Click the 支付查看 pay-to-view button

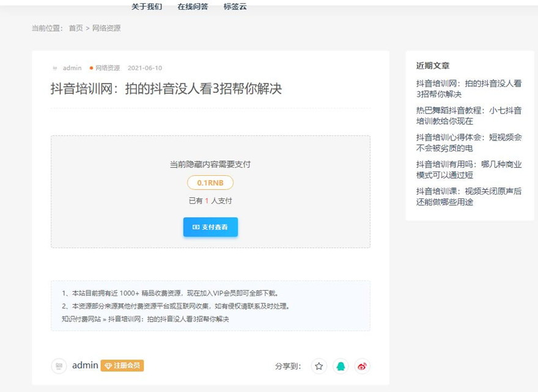[210, 227]
